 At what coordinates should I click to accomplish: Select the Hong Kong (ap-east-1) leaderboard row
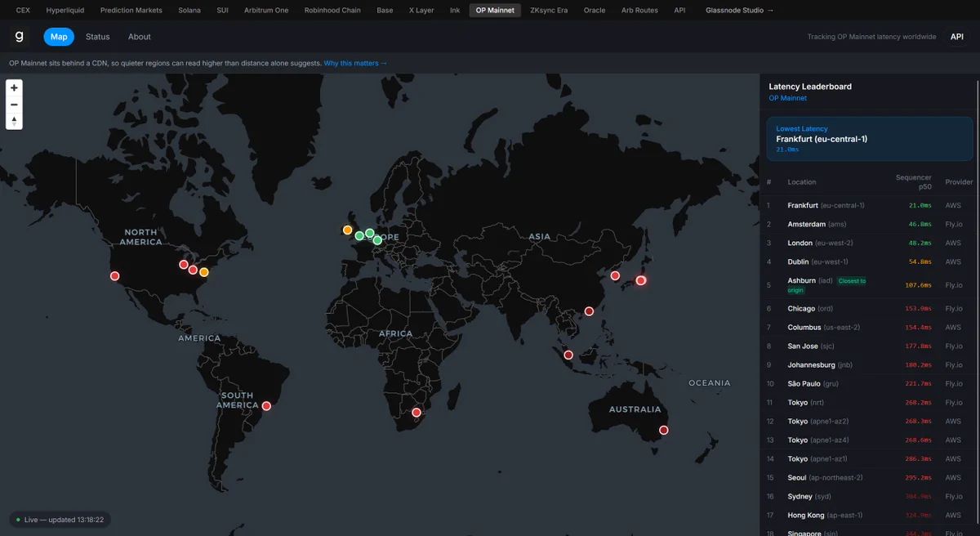tap(870, 515)
